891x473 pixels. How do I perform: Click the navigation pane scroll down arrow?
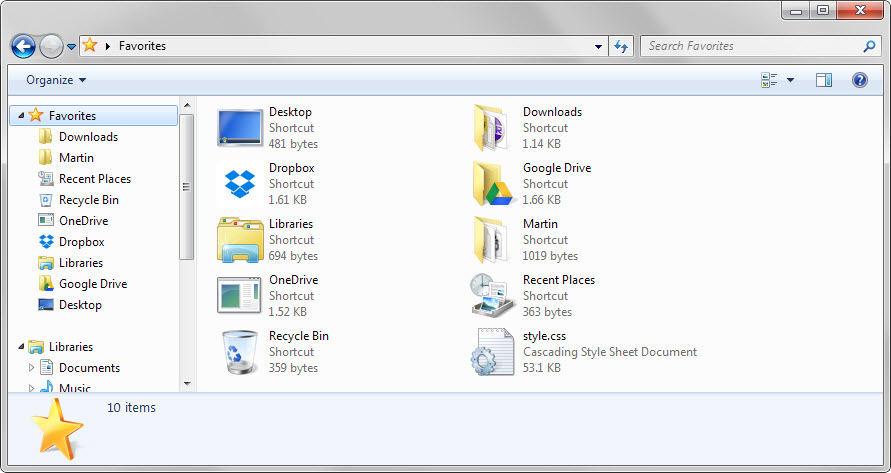187,384
